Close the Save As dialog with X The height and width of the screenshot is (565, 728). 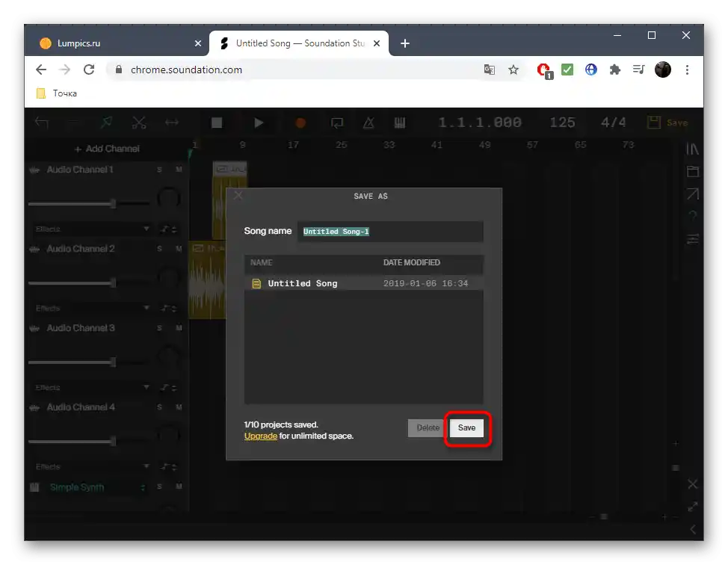tap(238, 196)
